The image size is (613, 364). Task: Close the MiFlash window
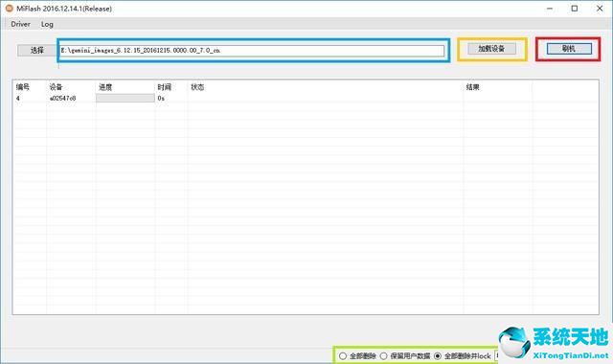[x=600, y=9]
